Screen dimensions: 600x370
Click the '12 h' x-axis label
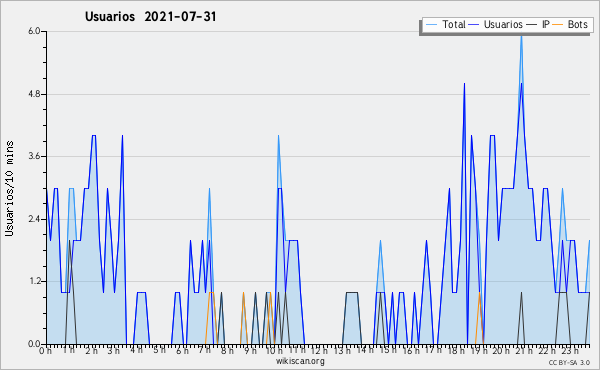tap(319, 351)
